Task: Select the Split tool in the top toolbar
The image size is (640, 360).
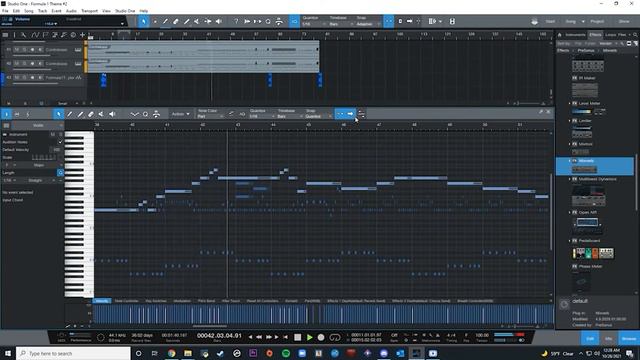Action: click(165, 21)
